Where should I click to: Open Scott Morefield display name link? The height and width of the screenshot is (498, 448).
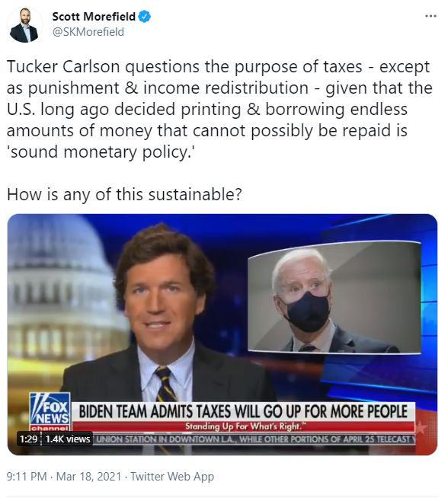click(94, 17)
